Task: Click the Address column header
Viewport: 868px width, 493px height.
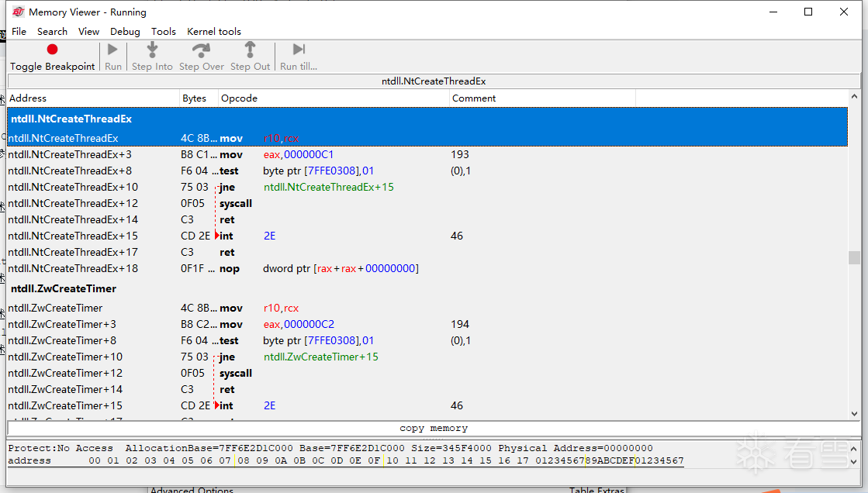Action: (x=93, y=98)
